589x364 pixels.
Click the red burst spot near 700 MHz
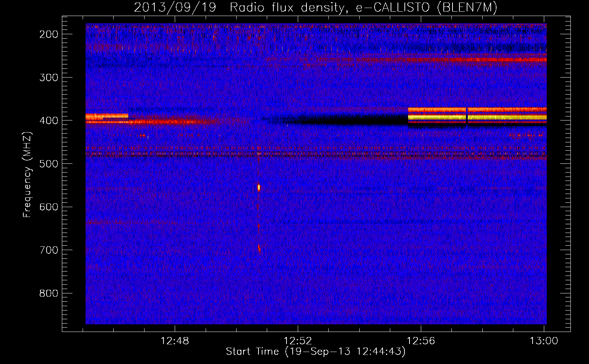pyautogui.click(x=259, y=248)
